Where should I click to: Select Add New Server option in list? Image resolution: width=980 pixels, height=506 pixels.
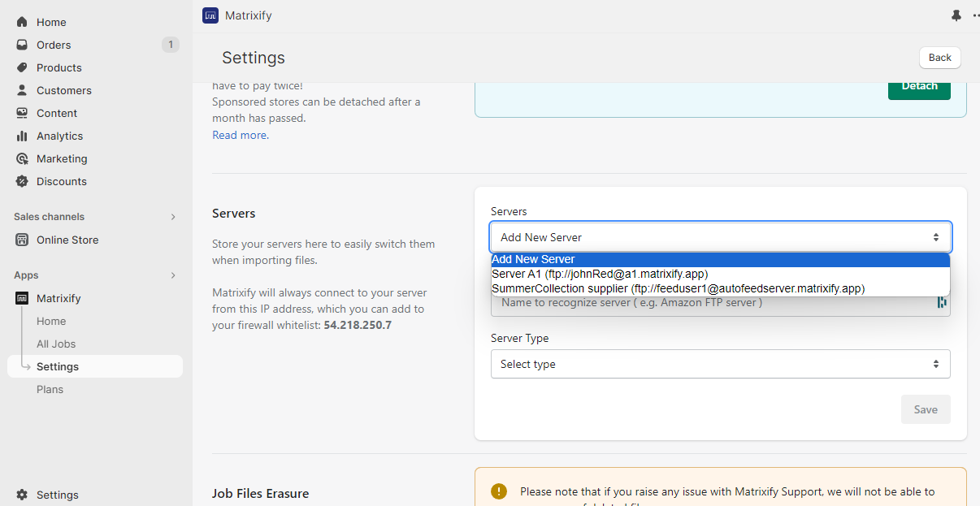[533, 259]
